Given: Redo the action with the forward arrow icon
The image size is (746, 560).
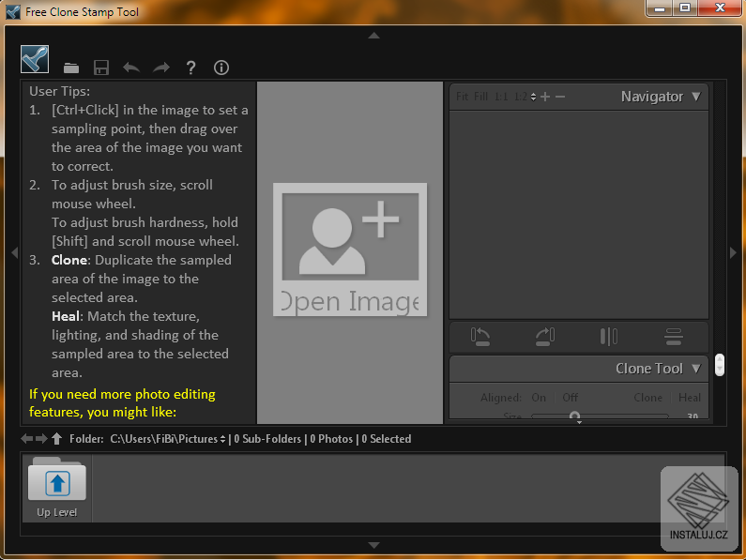Looking at the screenshot, I should (x=161, y=68).
